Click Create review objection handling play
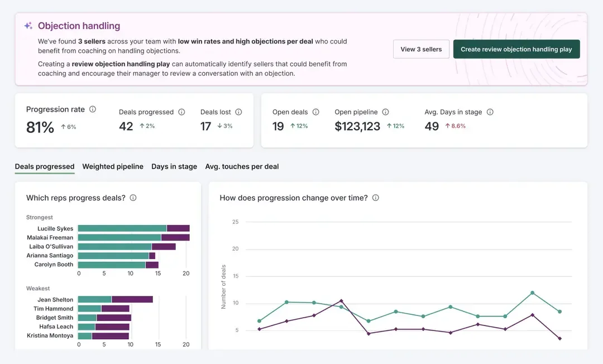 tap(516, 49)
